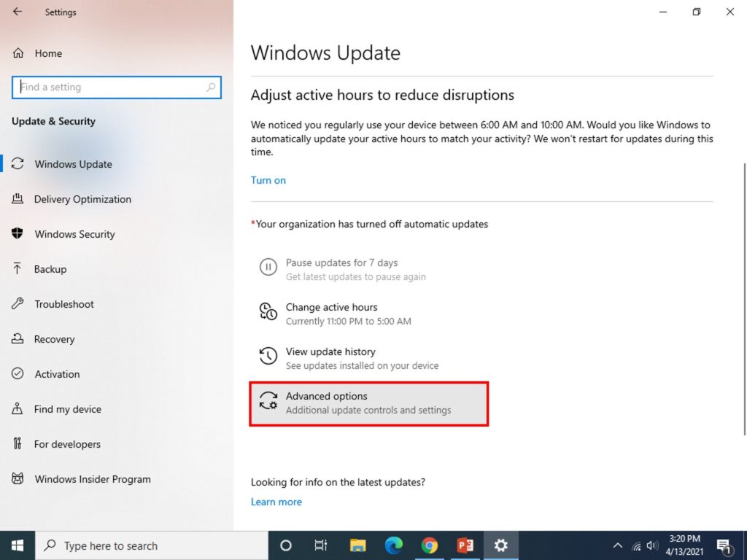
Task: Open Task View on the taskbar
Action: pyautogui.click(x=321, y=545)
